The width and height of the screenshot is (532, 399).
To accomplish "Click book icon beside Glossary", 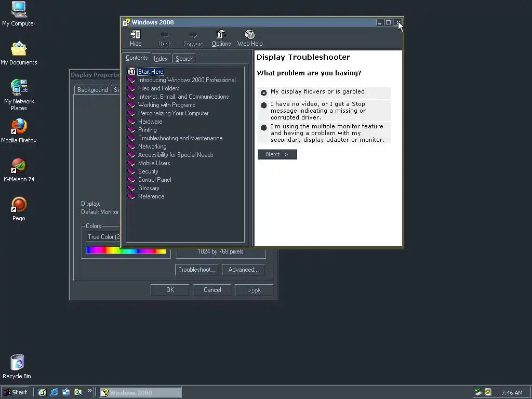I will 131,188.
